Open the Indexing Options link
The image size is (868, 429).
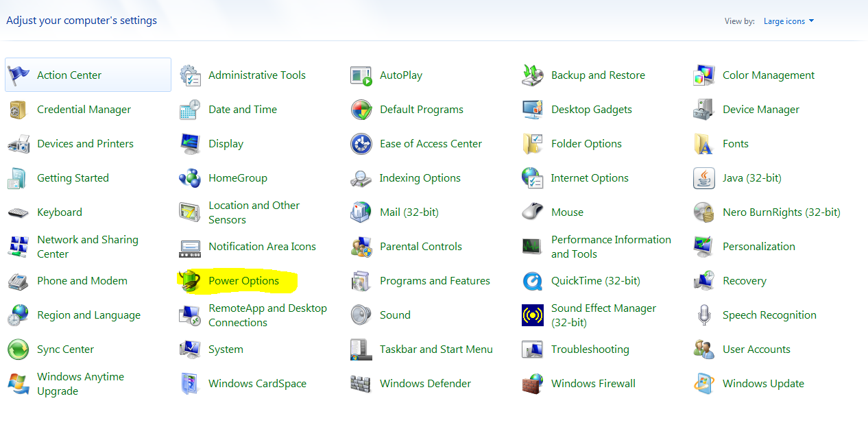420,178
